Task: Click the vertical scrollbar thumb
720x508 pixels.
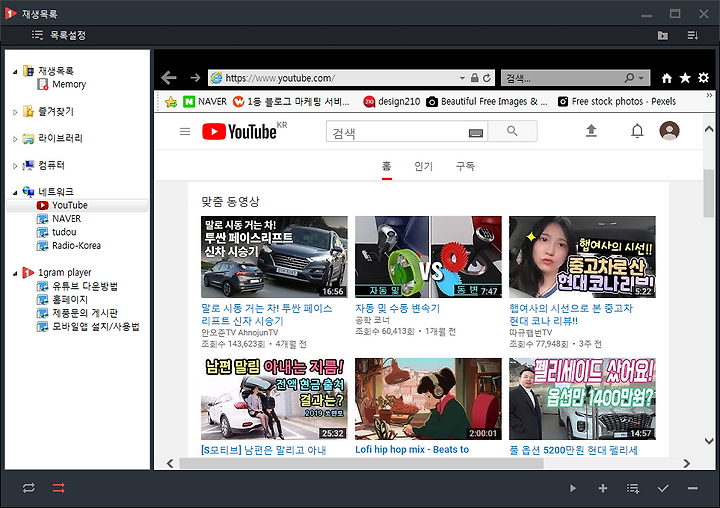Action: [x=709, y=193]
